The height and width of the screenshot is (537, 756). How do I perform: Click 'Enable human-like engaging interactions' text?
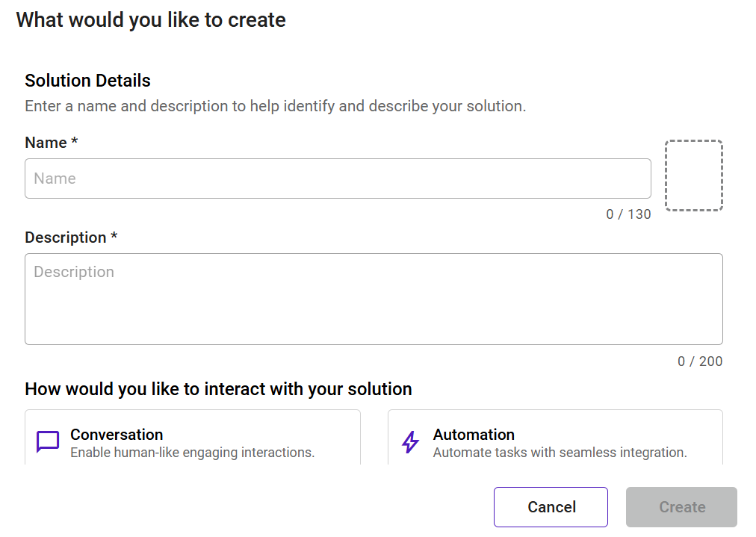(192, 453)
